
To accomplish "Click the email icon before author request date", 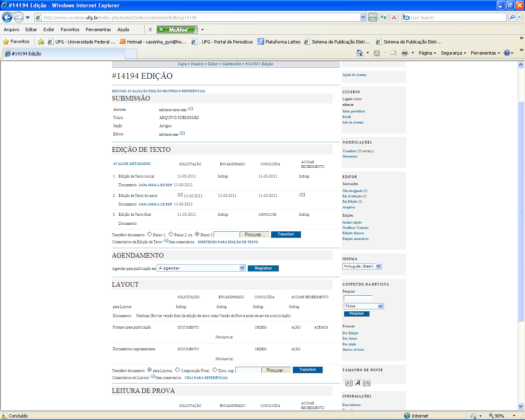I will tap(180, 195).
